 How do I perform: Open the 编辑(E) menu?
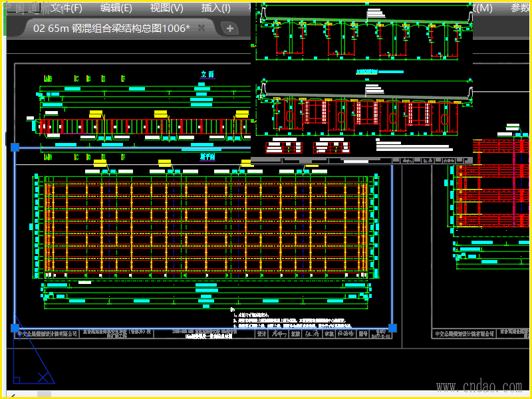point(116,8)
